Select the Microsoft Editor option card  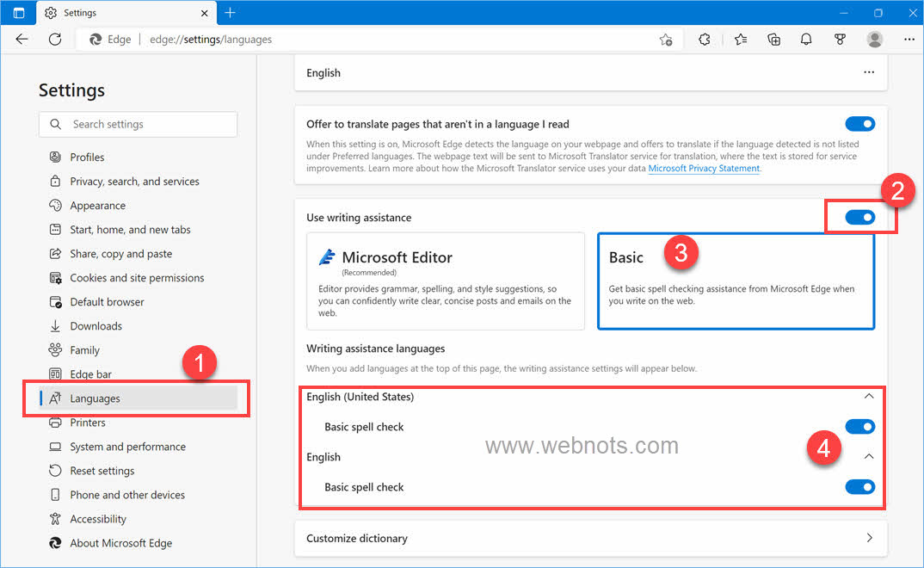446,281
